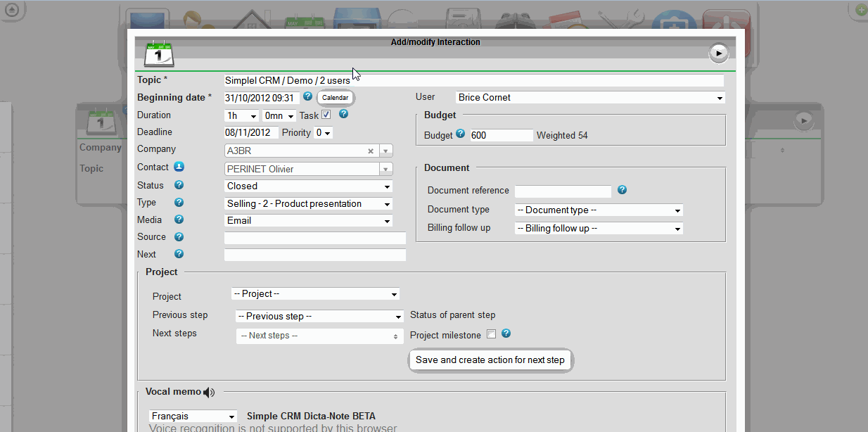Click the green plus icon in top-right corner
Viewport: 868px width, 432px height.
(x=860, y=10)
